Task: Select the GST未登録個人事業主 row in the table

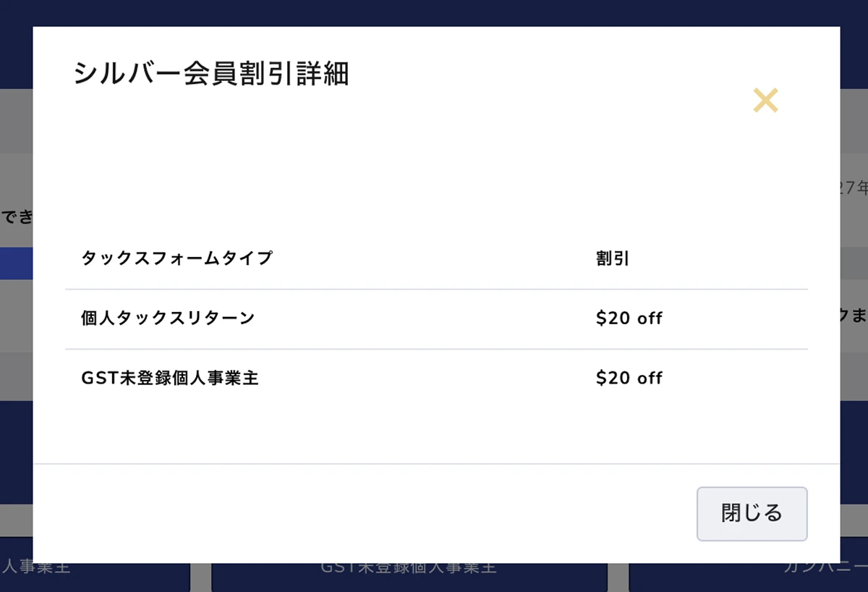Action: click(170, 378)
